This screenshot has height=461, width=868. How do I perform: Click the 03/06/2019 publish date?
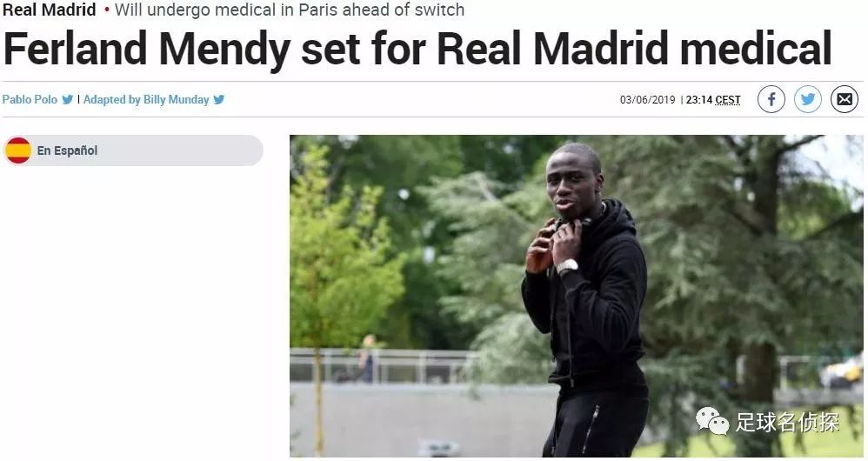(648, 100)
